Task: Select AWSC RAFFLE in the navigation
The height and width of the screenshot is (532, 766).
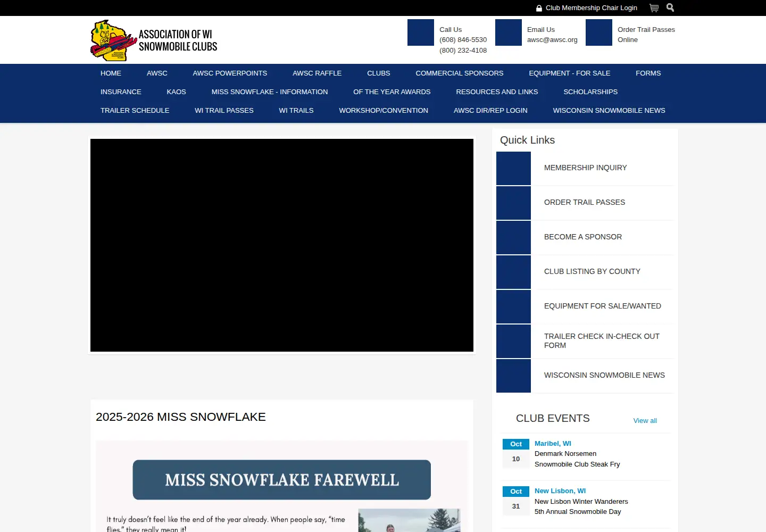Action: click(317, 73)
